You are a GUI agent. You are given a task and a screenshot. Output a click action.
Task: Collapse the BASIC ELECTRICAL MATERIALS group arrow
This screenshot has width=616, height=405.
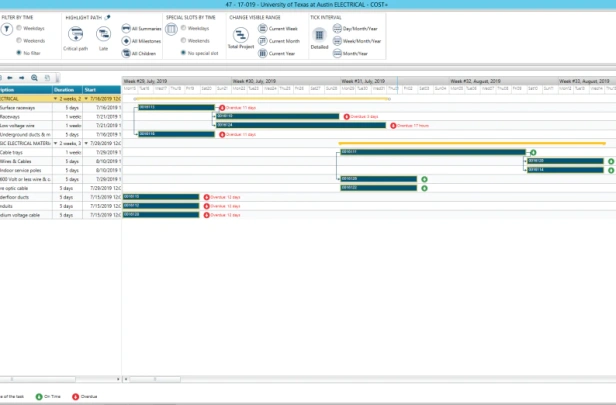tap(55, 143)
